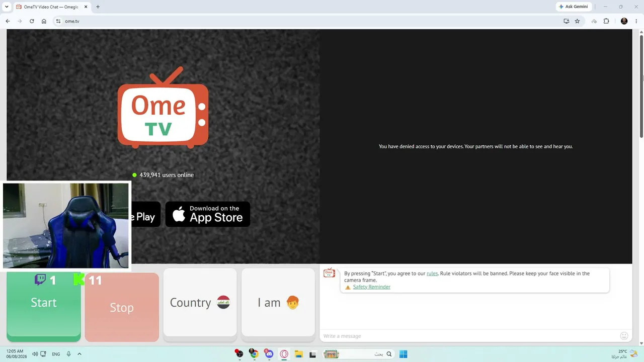Click the OmeTV television logo

(x=163, y=108)
